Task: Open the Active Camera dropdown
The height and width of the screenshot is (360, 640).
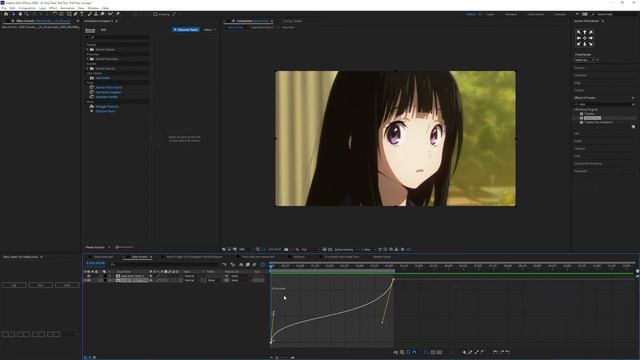Action: point(345,249)
